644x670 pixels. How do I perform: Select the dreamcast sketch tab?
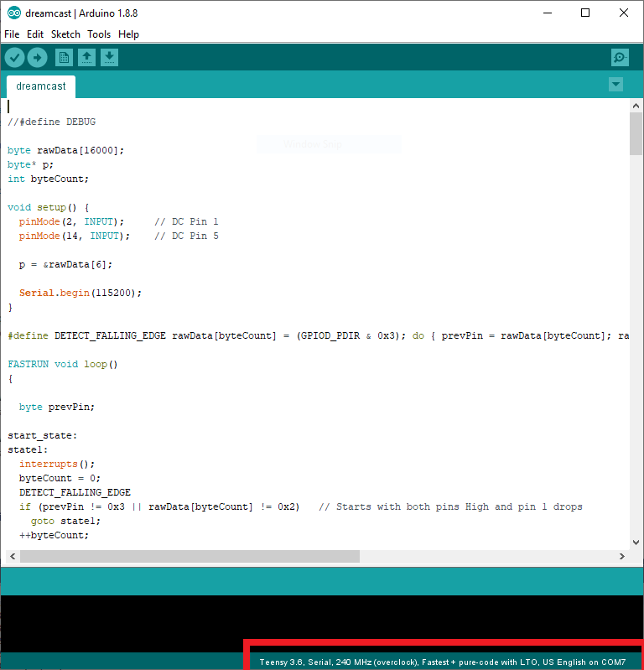click(x=41, y=86)
